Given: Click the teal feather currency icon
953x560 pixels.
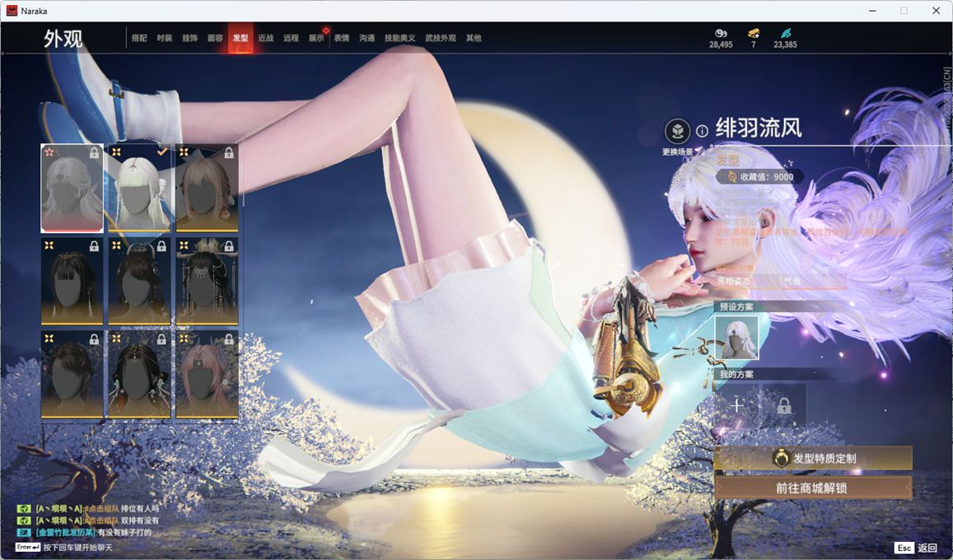Looking at the screenshot, I should (x=785, y=33).
